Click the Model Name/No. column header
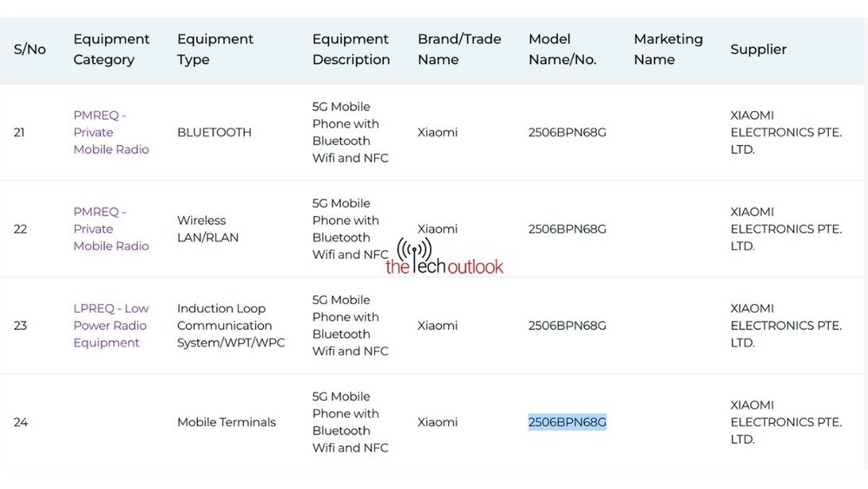Screen dimensions: 868x489 click(562, 50)
